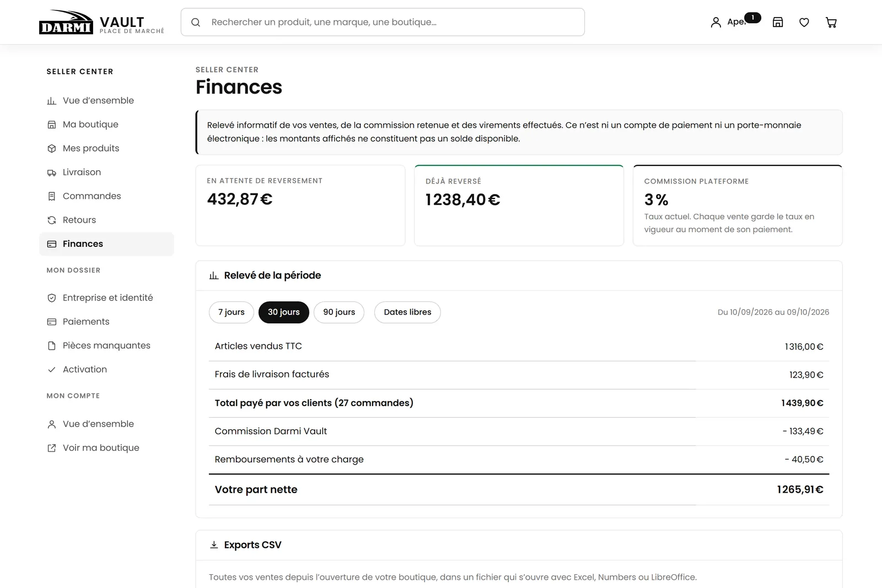Image resolution: width=882 pixels, height=588 pixels.
Task: Click Votre part nette label
Action: tap(256, 489)
